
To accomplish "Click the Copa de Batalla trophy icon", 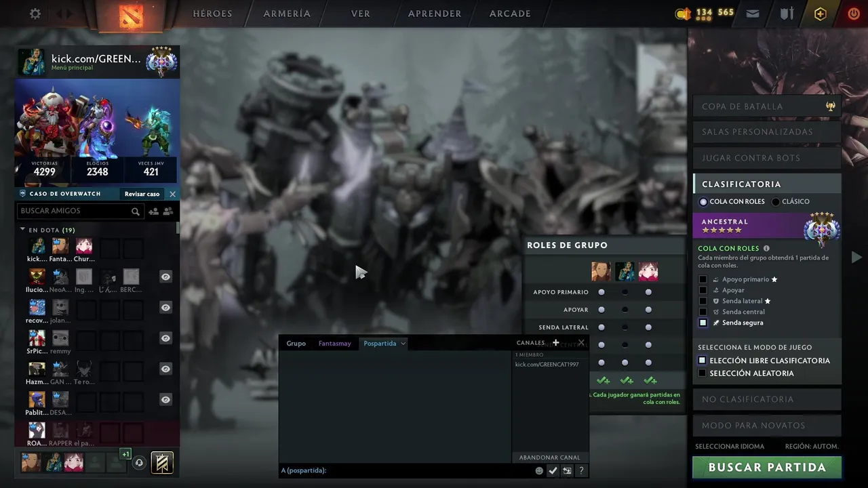I will [830, 106].
